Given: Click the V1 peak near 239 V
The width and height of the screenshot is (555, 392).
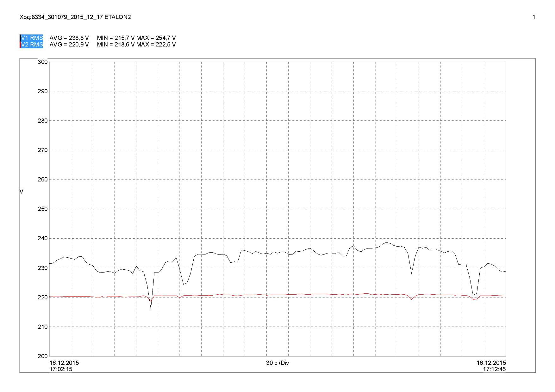Looking at the screenshot, I should 386,242.
